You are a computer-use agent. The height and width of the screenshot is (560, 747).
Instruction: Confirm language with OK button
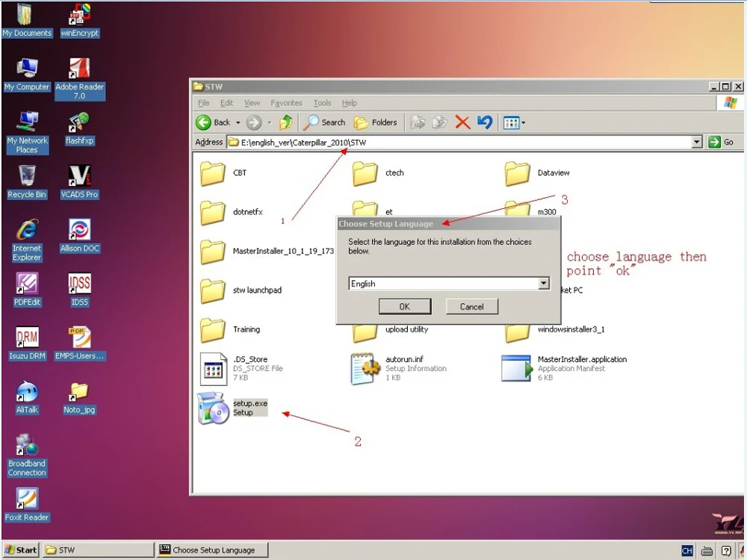coord(405,306)
